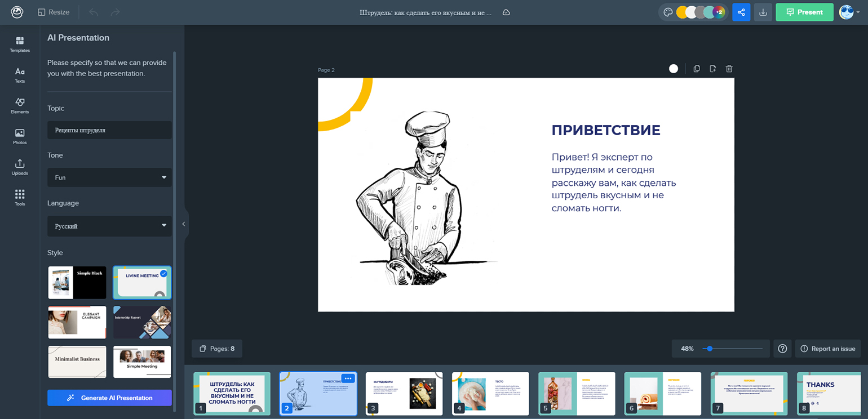Open the color palette theme icon

pos(668,12)
